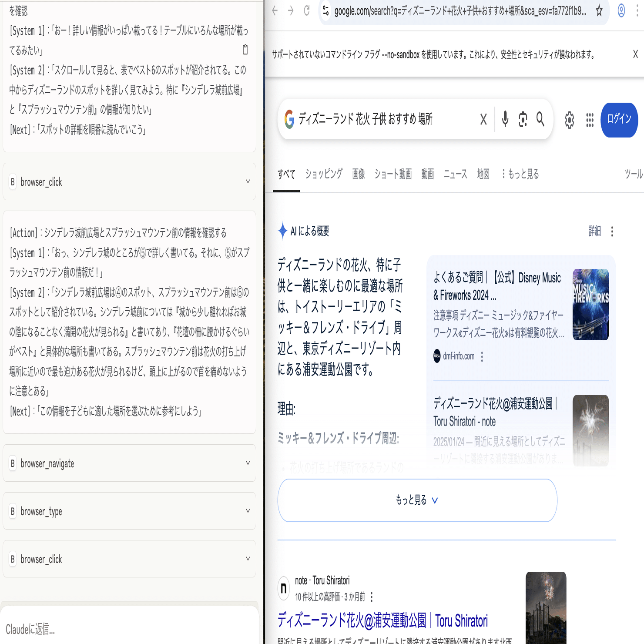Expand the AI overview with もっと見る button
This screenshot has width=644, height=644.
417,500
